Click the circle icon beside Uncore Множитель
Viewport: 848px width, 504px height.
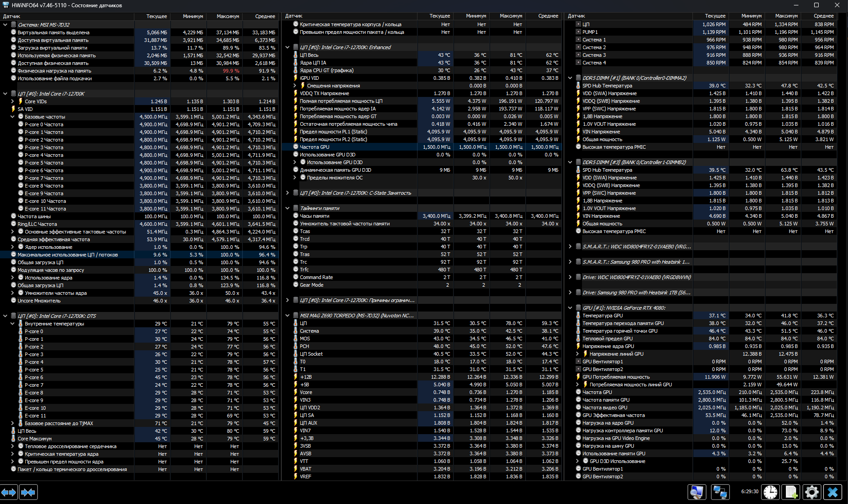click(14, 301)
